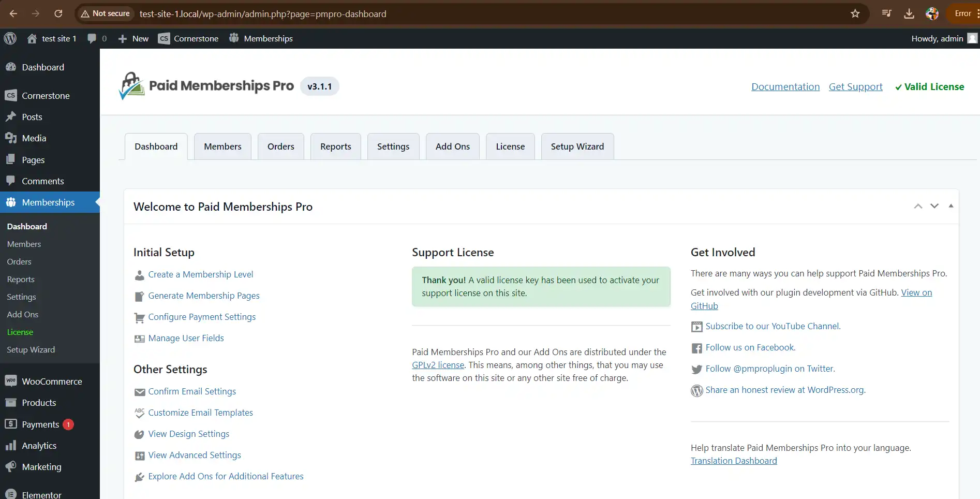980x499 pixels.
Task: Bookmark this page with the star icon
Action: point(855,13)
